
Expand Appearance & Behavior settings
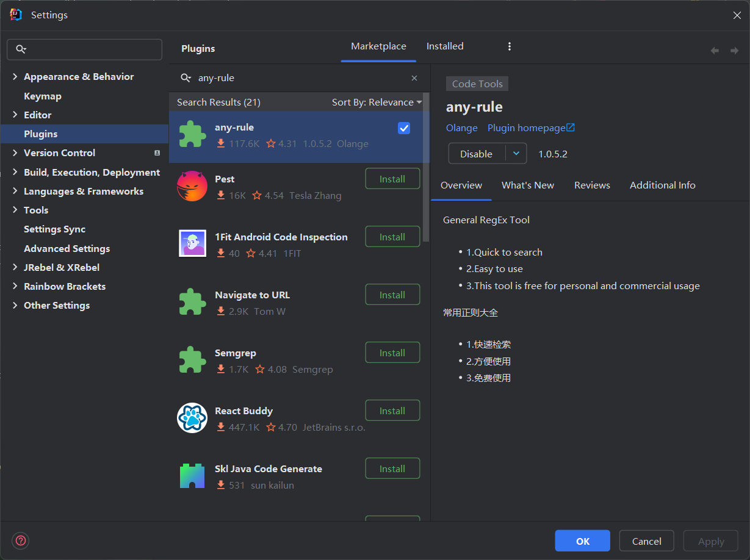15,77
